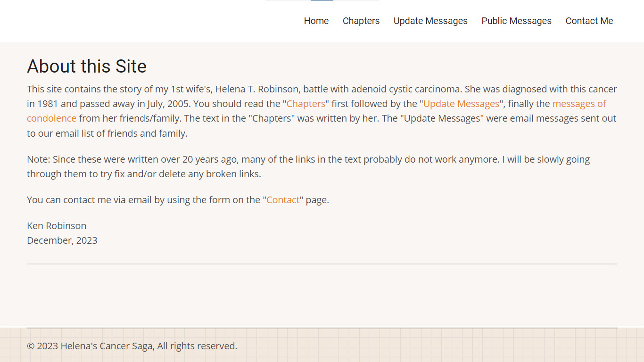This screenshot has height=362, width=644.
Task: Select Update Messages in the navigation bar
Action: (x=430, y=21)
